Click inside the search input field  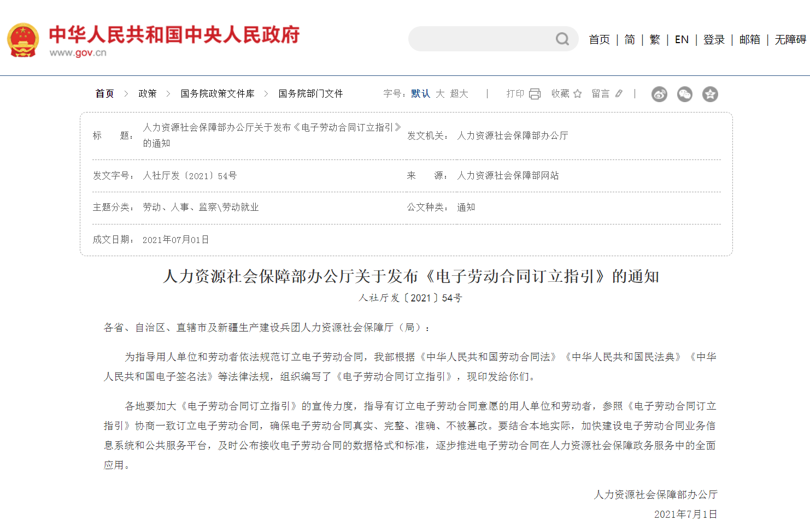481,39
